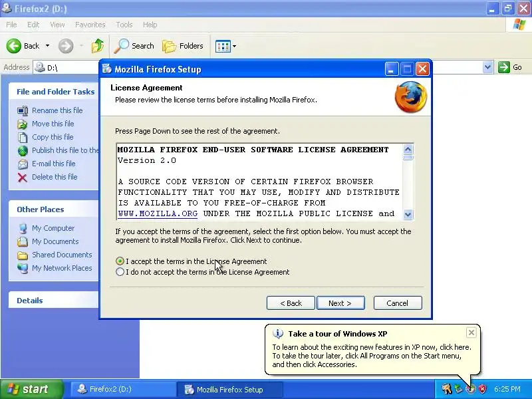Switch to Firefox2 (D:) taskbar button

tap(123, 389)
